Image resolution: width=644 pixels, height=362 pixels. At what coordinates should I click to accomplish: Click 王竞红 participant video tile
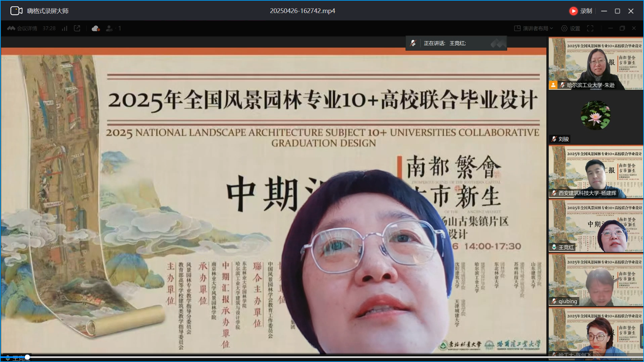coord(596,226)
